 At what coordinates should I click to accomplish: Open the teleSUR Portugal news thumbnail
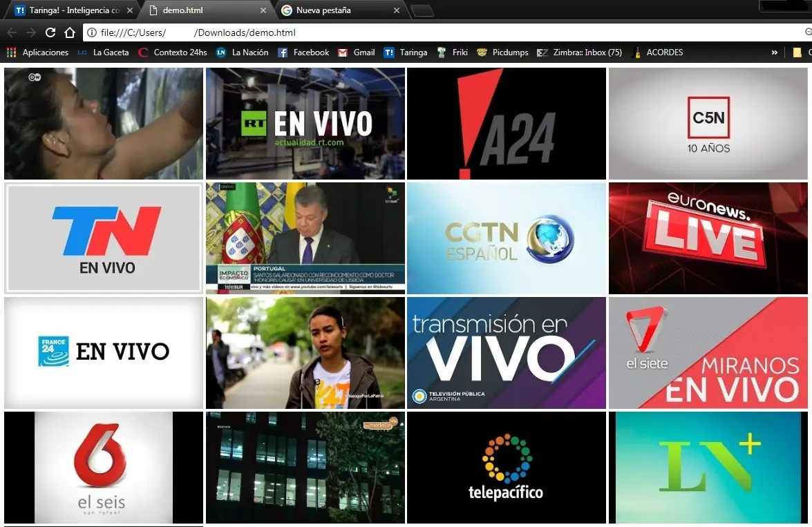click(x=305, y=238)
